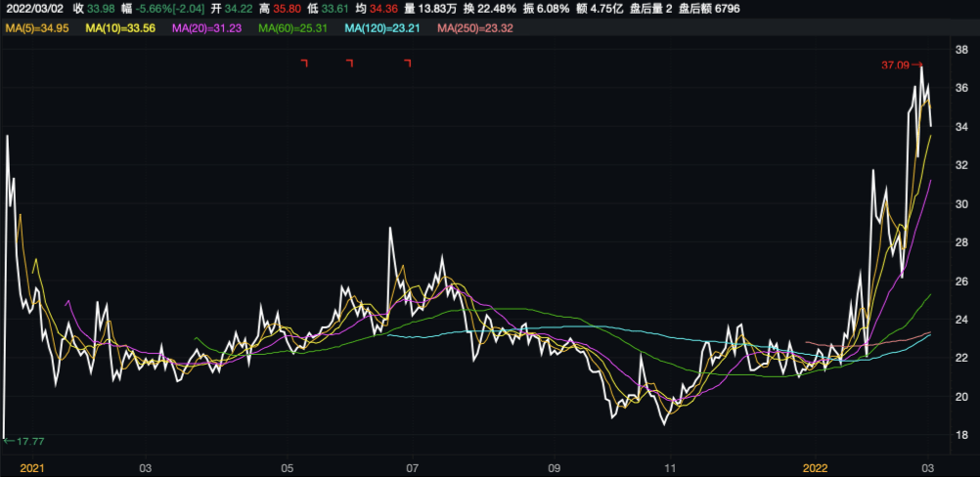Click the 07 month label on the time axis

pos(412,468)
